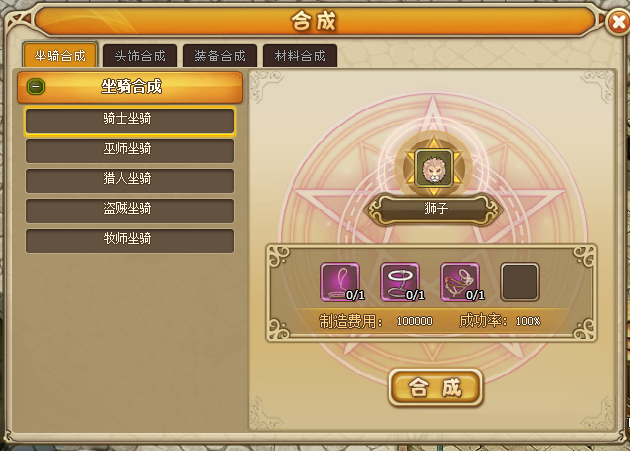Select 猎人坐骑 in the list
Image resolution: width=630 pixels, height=451 pixels.
coord(130,180)
